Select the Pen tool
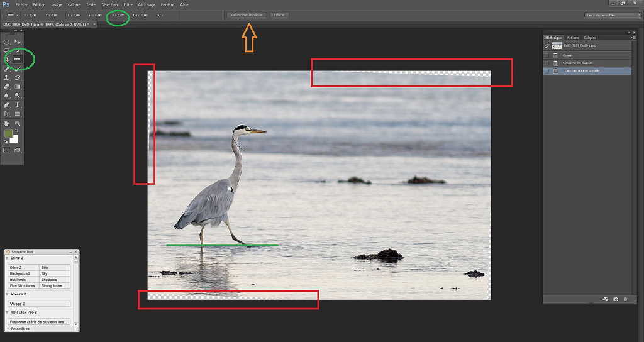The image size is (644, 342). [x=7, y=105]
